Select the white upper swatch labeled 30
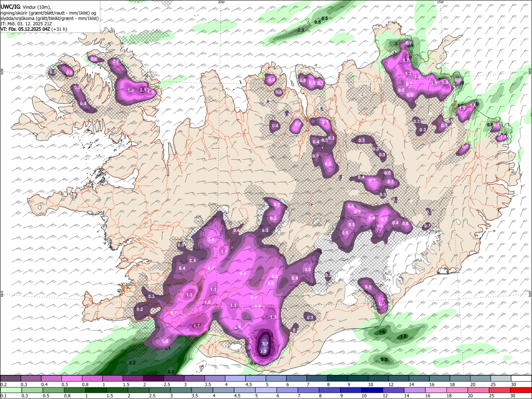This screenshot has width=532, height=399. (x=522, y=379)
